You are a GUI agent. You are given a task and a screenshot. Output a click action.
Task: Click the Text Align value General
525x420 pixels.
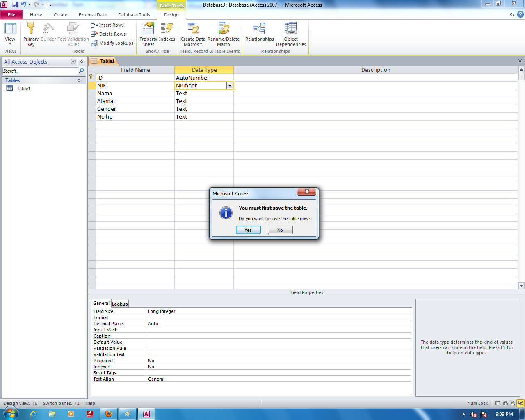coord(279,379)
